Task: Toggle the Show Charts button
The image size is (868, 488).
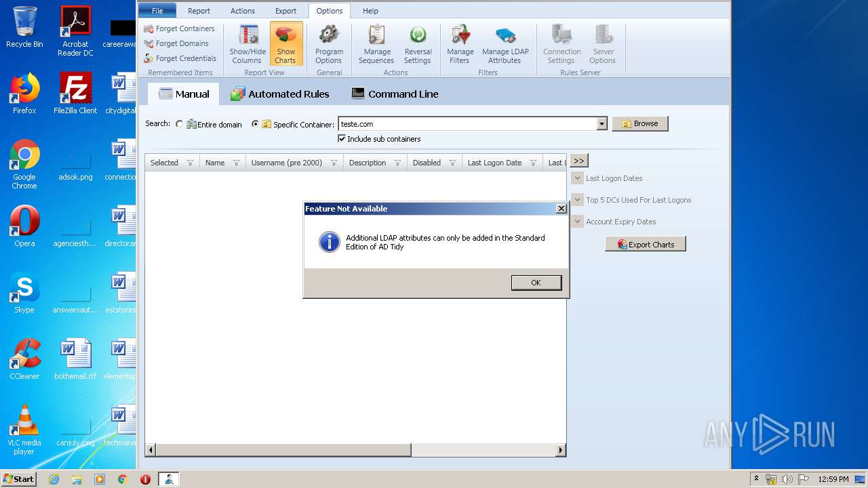Action: click(285, 45)
